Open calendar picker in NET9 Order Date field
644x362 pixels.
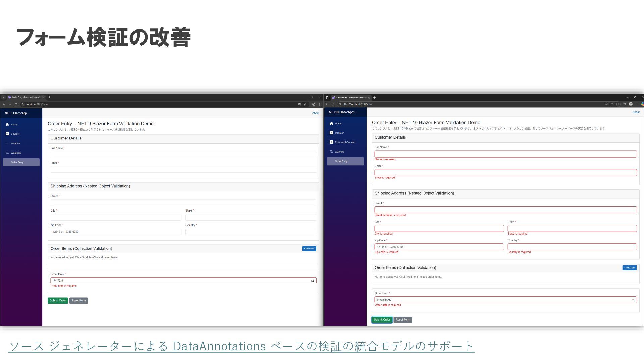[x=312, y=281]
